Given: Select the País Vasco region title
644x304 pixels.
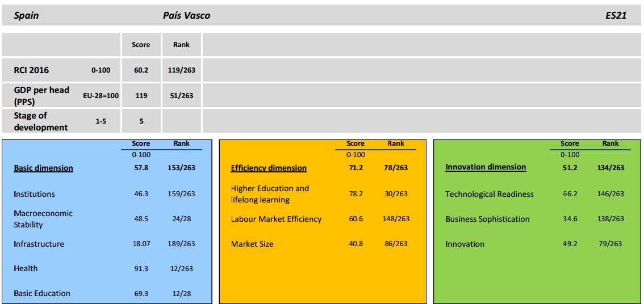Looking at the screenshot, I should [186, 16].
